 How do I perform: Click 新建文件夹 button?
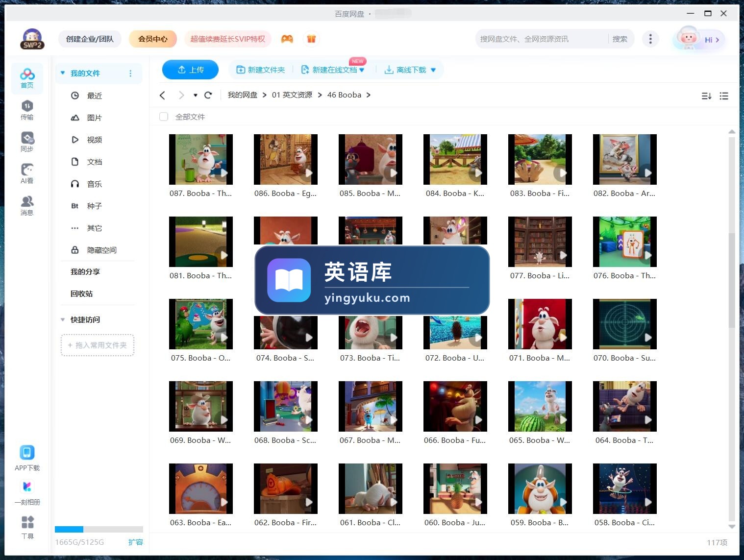pos(261,70)
